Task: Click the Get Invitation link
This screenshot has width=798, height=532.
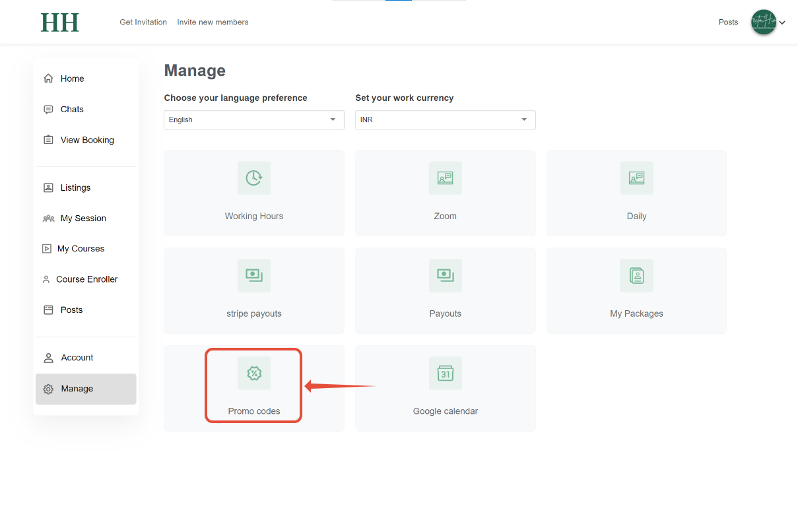Action: tap(143, 22)
